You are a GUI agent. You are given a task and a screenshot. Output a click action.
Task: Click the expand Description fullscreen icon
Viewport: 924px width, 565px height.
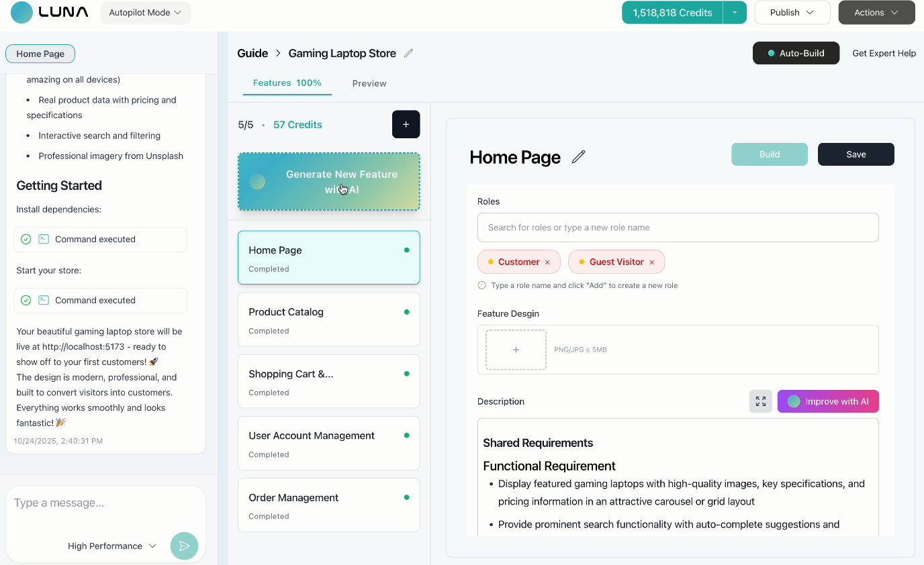pos(760,401)
